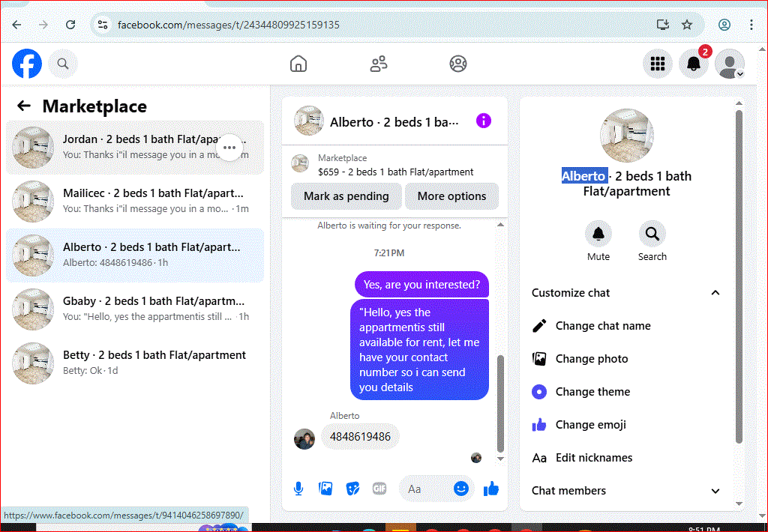Screen dimensions: 768x532
Task: Click the browser back button
Action: click(x=16, y=25)
